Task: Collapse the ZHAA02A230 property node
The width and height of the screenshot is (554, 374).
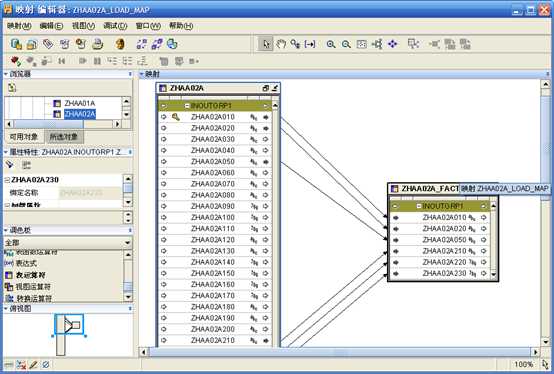Action: click(x=7, y=180)
